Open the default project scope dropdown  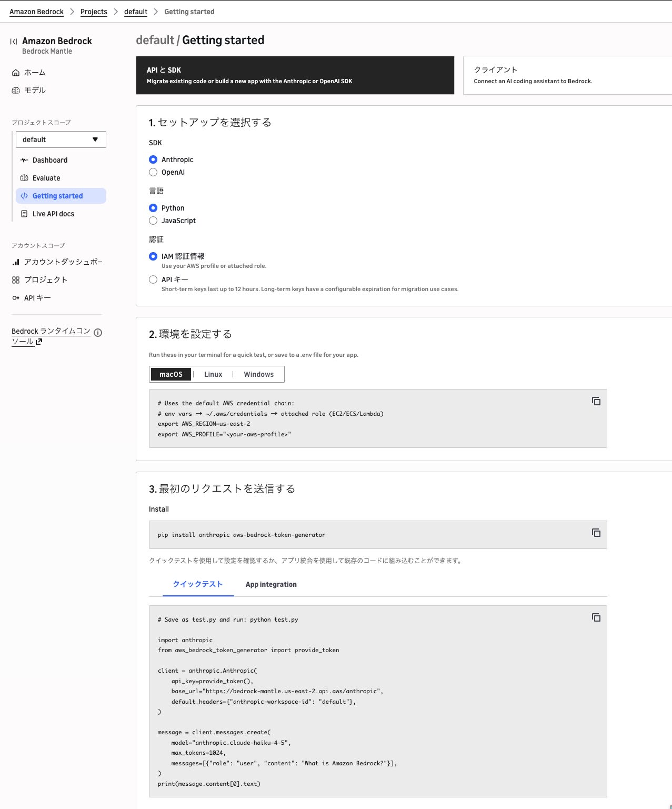(61, 139)
